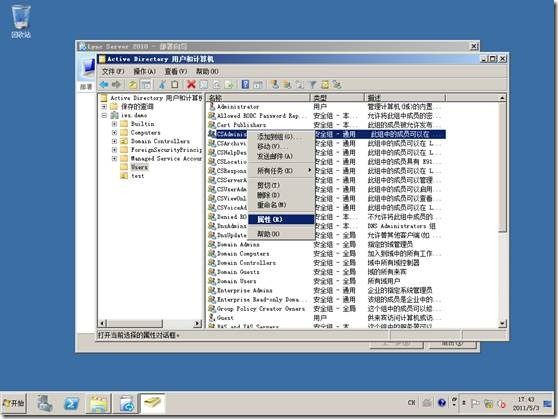The width and height of the screenshot is (558, 419).
Task: Click the Back arrow in the toolbar
Action: [x=104, y=85]
